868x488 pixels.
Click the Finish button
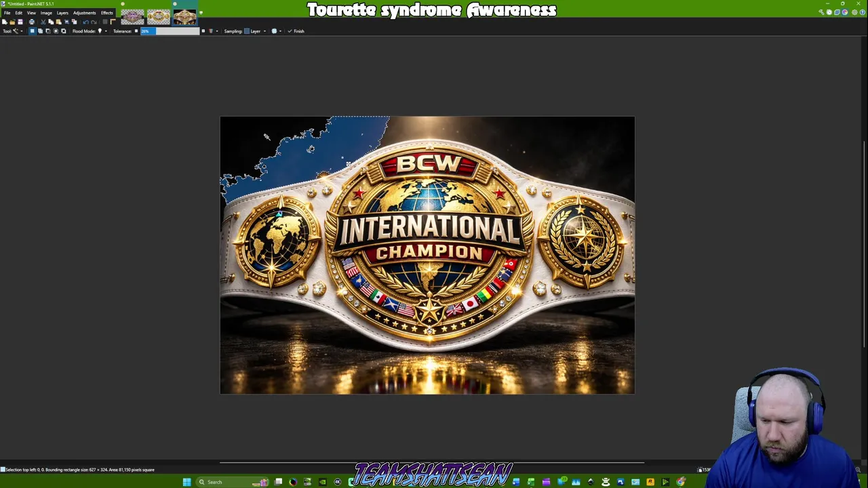(296, 31)
